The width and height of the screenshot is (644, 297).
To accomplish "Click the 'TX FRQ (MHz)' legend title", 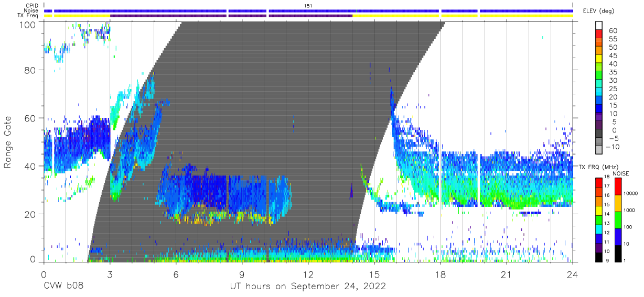I will click(x=598, y=167).
